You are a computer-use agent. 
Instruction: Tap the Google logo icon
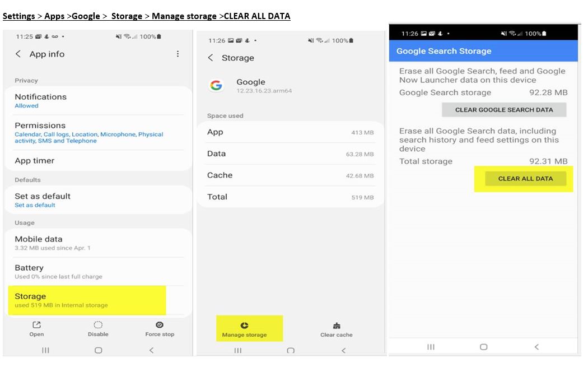pyautogui.click(x=216, y=86)
